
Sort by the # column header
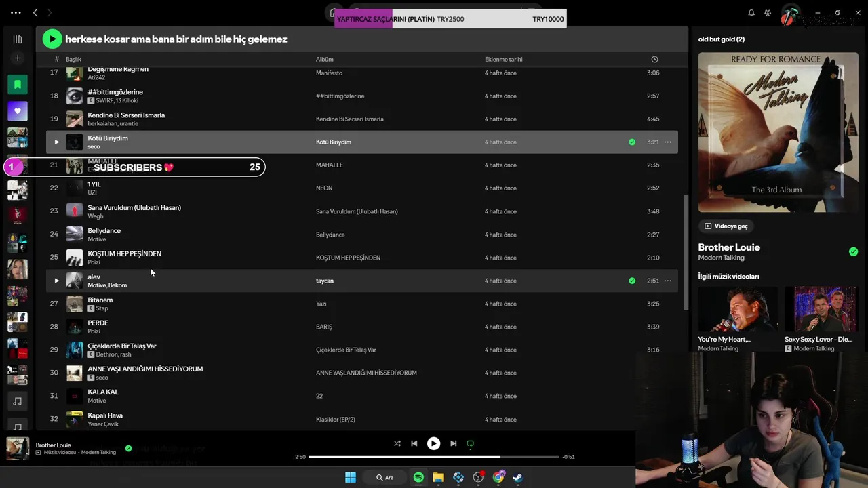pos(57,60)
